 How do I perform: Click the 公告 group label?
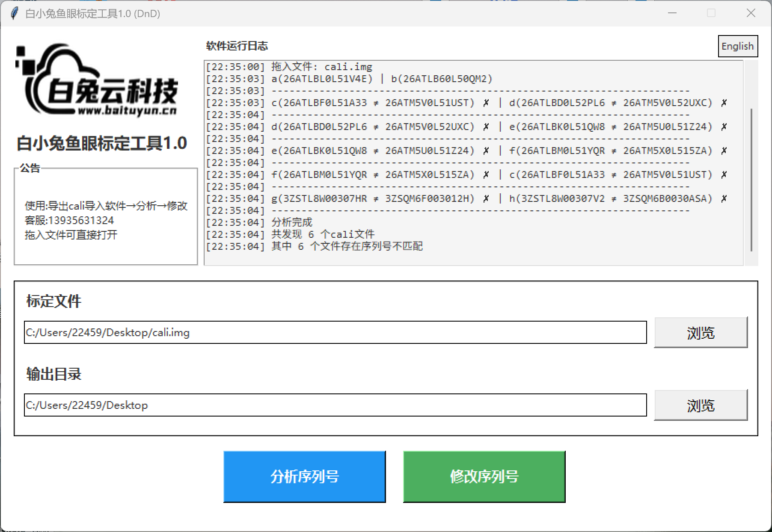30,168
